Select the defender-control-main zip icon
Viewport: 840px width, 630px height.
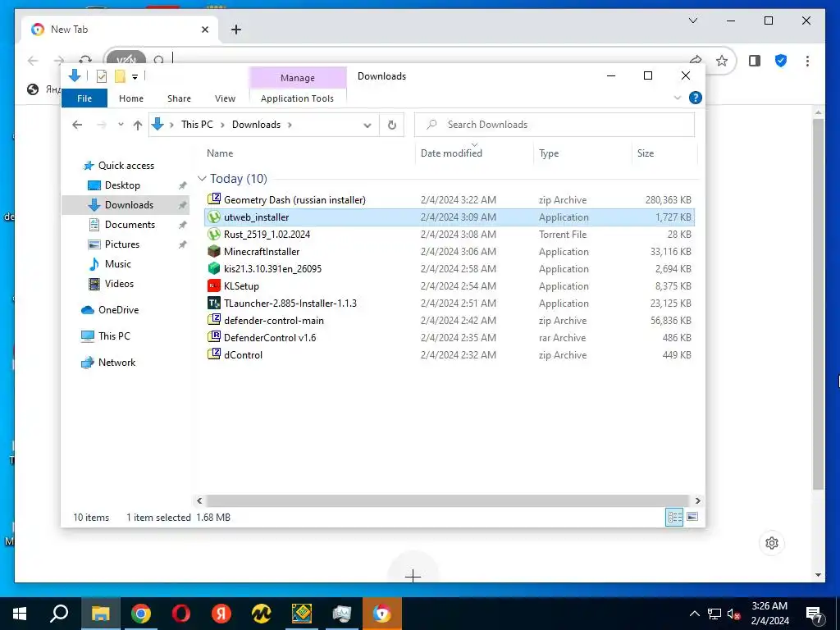tap(214, 320)
